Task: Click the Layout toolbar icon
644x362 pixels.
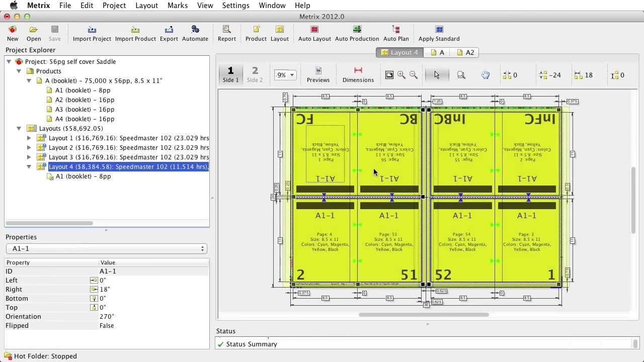Action: pos(280,33)
